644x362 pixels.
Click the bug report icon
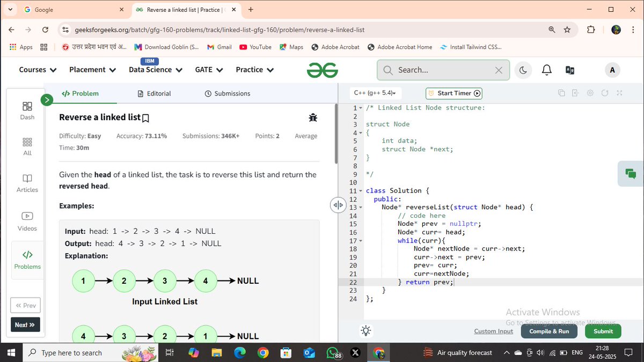(x=313, y=117)
